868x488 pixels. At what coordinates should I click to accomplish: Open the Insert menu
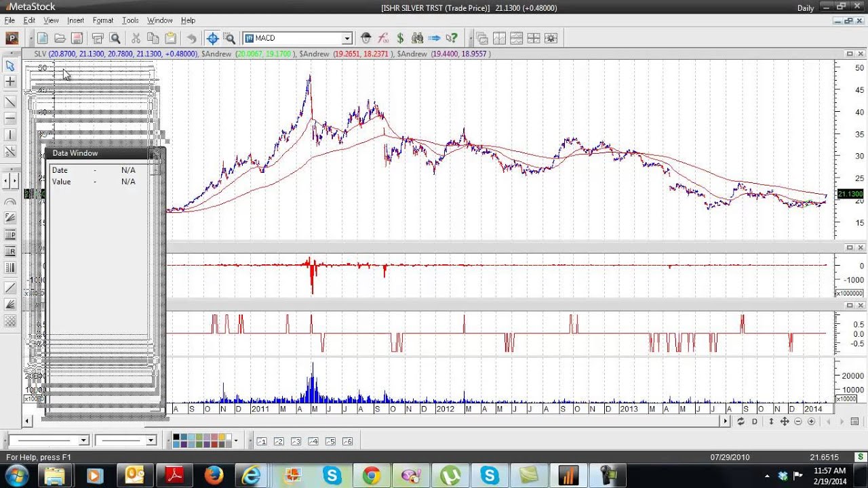[x=75, y=20]
